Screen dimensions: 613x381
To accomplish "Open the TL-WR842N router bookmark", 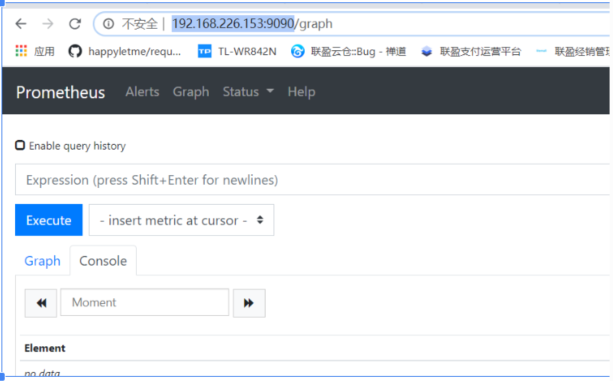I will pos(237,51).
